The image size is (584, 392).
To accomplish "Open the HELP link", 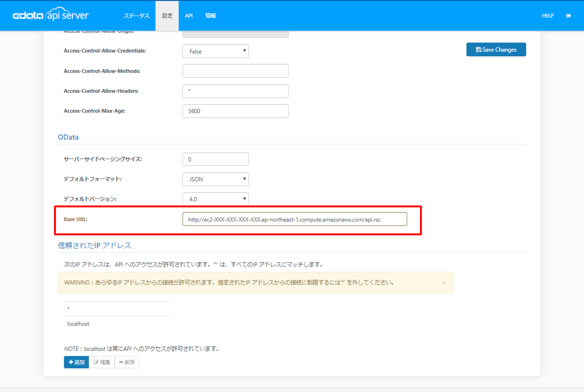I will pos(548,16).
